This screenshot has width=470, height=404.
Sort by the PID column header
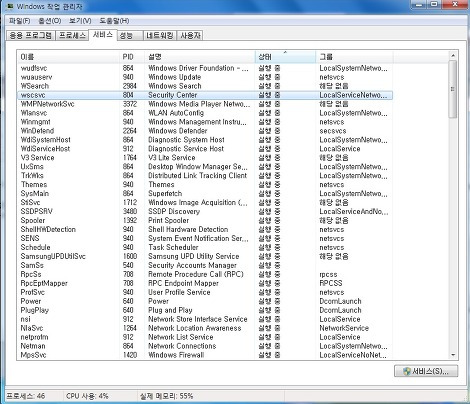point(132,57)
